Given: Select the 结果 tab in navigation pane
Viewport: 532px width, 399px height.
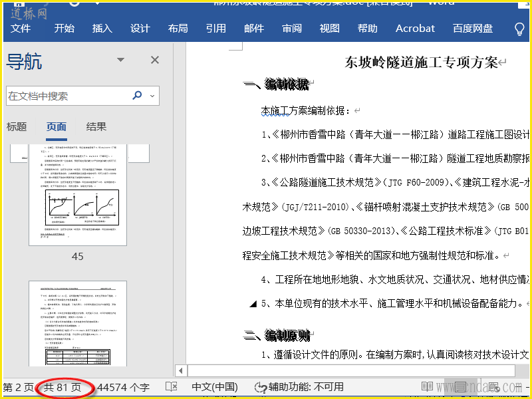Looking at the screenshot, I should pos(96,127).
